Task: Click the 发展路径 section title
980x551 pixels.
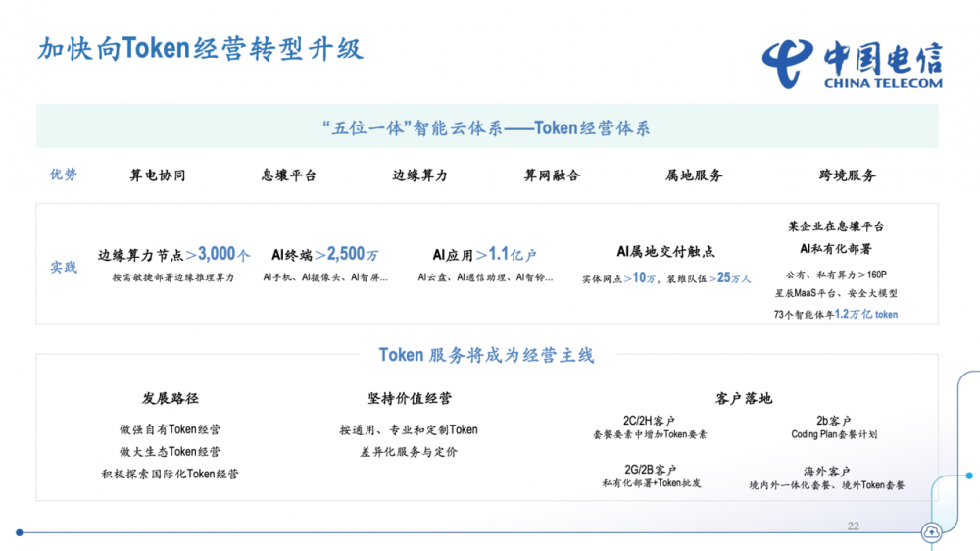Action: [x=170, y=398]
